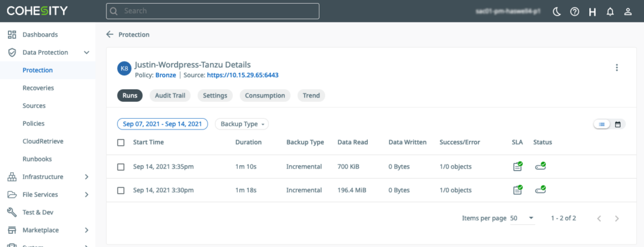Switch to the Trend tab
Screen dimensions: 644x247
click(311, 96)
